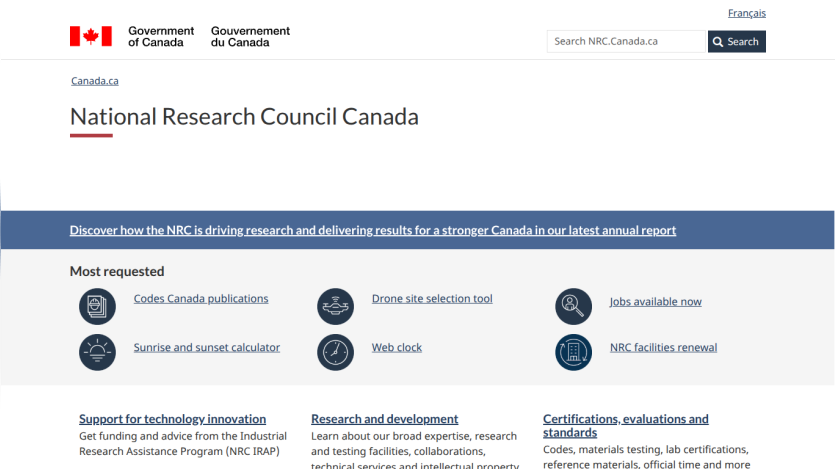Go to Canada.ca breadcrumb link
Image resolution: width=835 pixels, height=469 pixels.
[95, 81]
